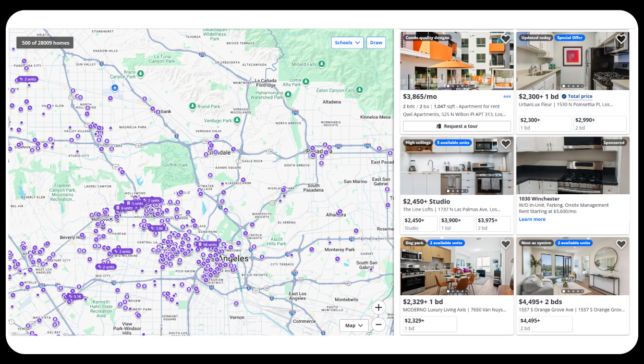The image size is (644, 364).
Task: Expand the Schools dropdown on the map
Action: click(x=347, y=43)
